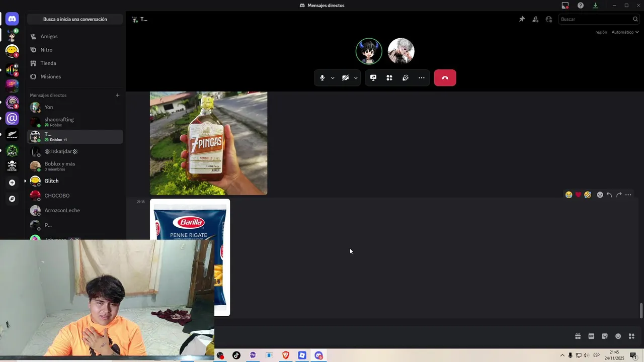Open the skull AFK House server icon
This screenshot has height=362, width=644.
pyautogui.click(x=12, y=166)
